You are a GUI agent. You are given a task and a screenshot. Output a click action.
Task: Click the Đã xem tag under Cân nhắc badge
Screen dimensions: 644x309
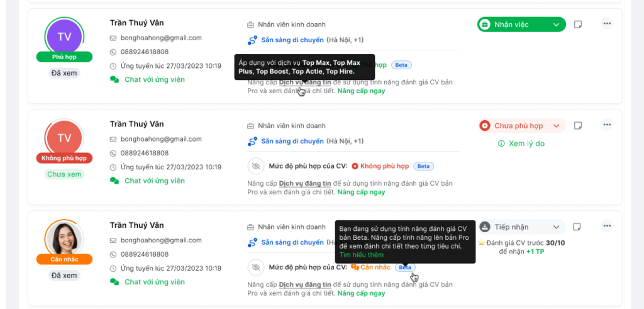tap(64, 275)
